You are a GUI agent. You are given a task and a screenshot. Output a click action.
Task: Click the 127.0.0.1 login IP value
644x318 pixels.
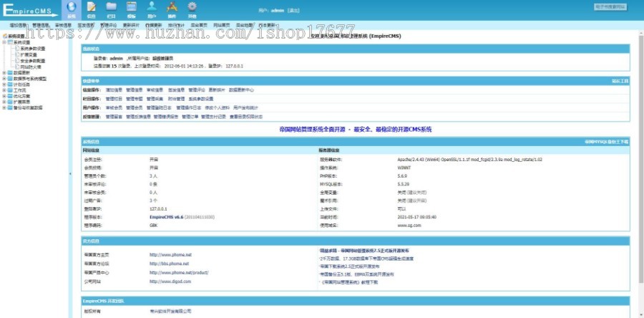coord(158,208)
